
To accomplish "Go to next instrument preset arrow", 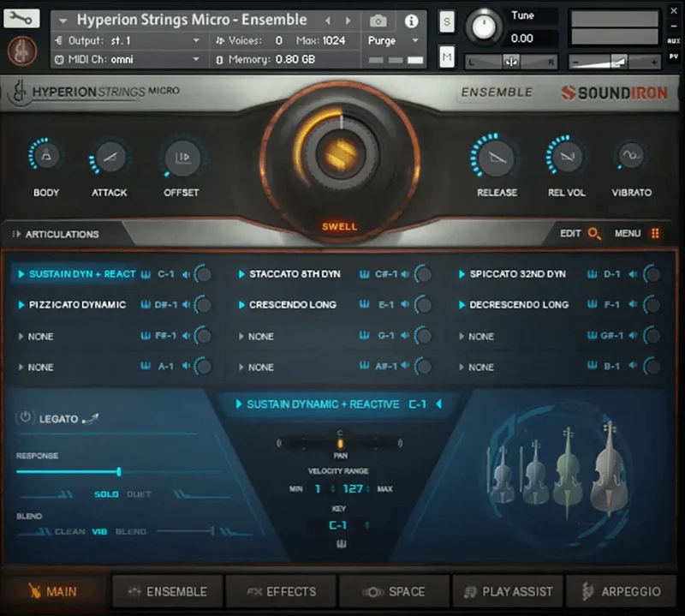I will pyautogui.click(x=348, y=21).
